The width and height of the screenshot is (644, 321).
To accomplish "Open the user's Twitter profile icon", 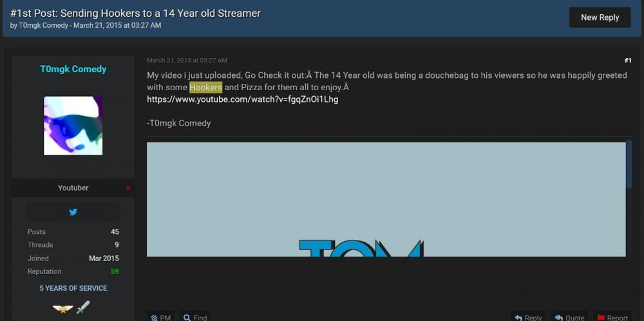I will [73, 212].
